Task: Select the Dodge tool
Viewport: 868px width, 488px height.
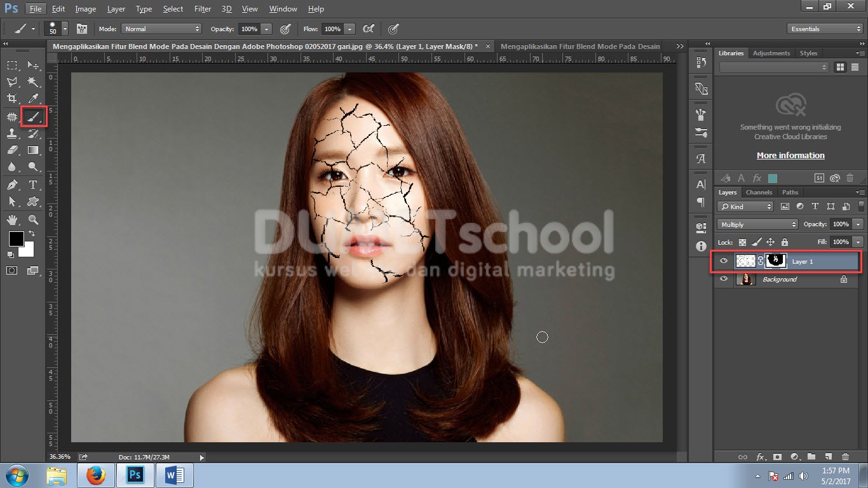Action: (34, 167)
